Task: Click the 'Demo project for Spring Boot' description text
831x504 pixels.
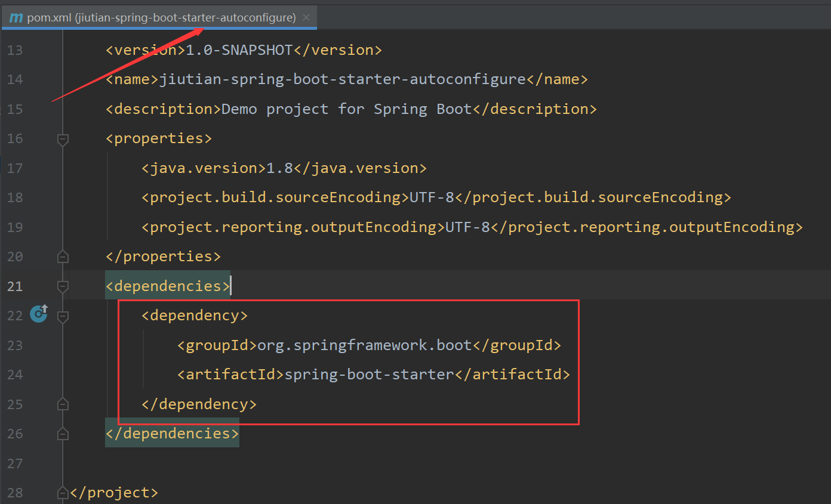Action: (x=346, y=109)
